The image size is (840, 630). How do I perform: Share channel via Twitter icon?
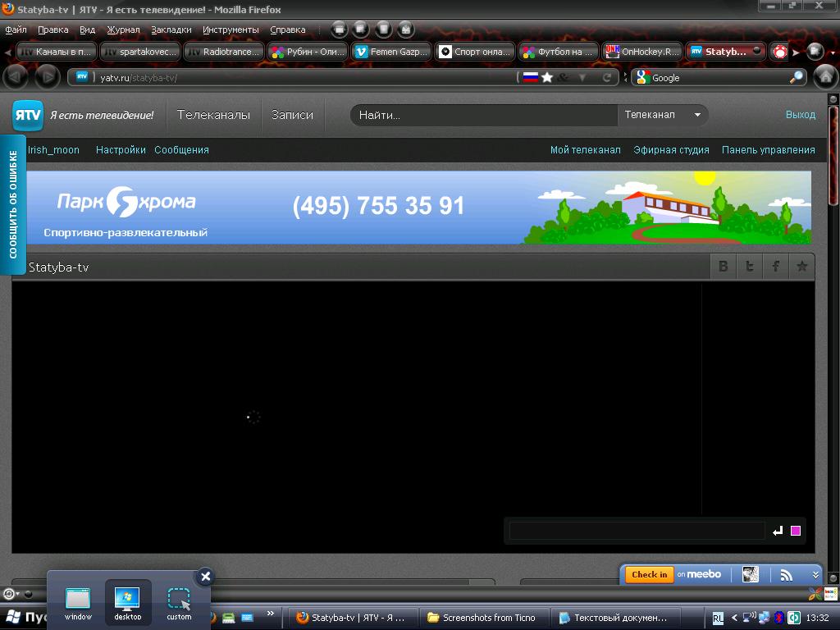(x=750, y=267)
